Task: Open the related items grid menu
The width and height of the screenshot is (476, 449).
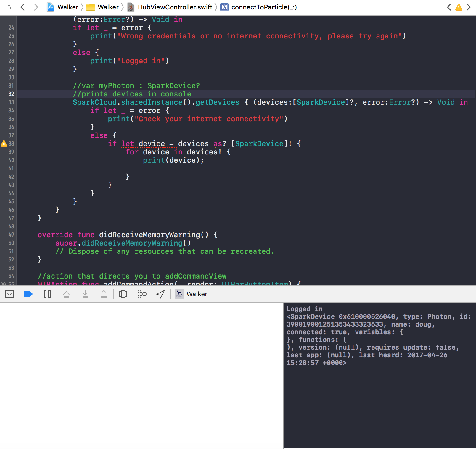Action: [9, 7]
